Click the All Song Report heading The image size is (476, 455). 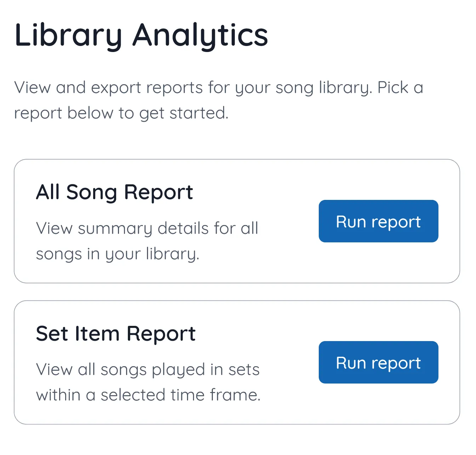[114, 191]
